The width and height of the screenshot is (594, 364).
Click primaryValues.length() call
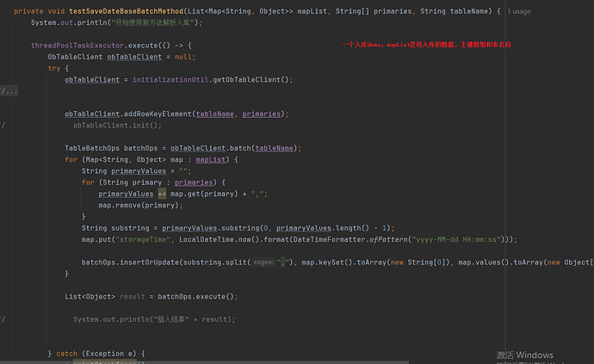point(322,228)
